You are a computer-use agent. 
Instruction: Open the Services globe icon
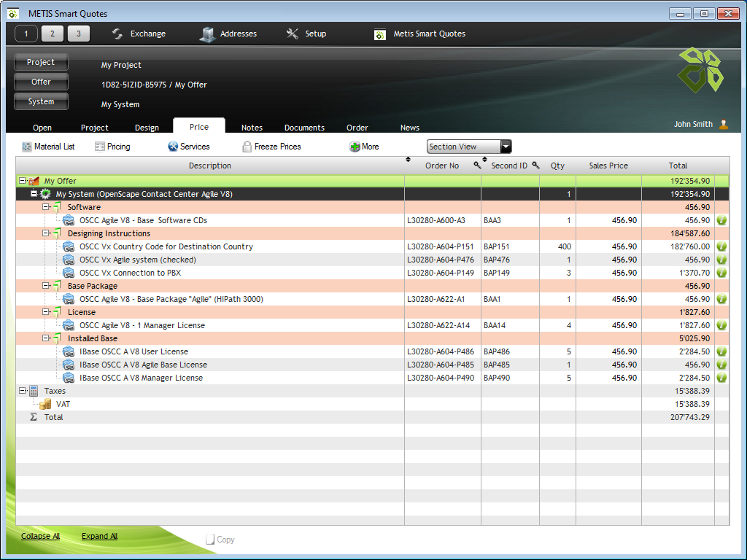[173, 146]
